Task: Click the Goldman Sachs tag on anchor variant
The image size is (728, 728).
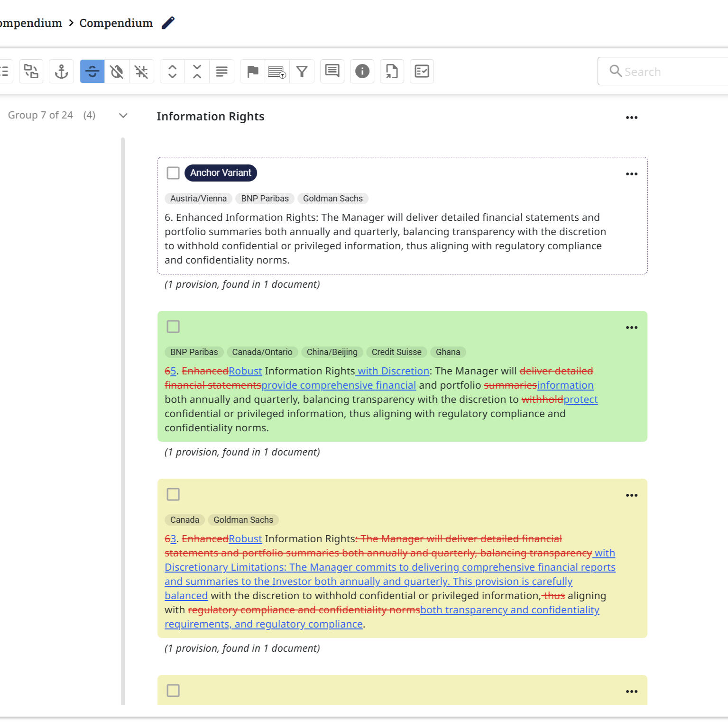Action: pos(332,199)
